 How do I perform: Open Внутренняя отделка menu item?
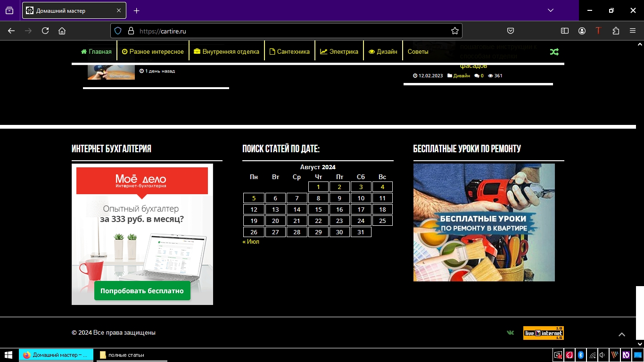226,52
